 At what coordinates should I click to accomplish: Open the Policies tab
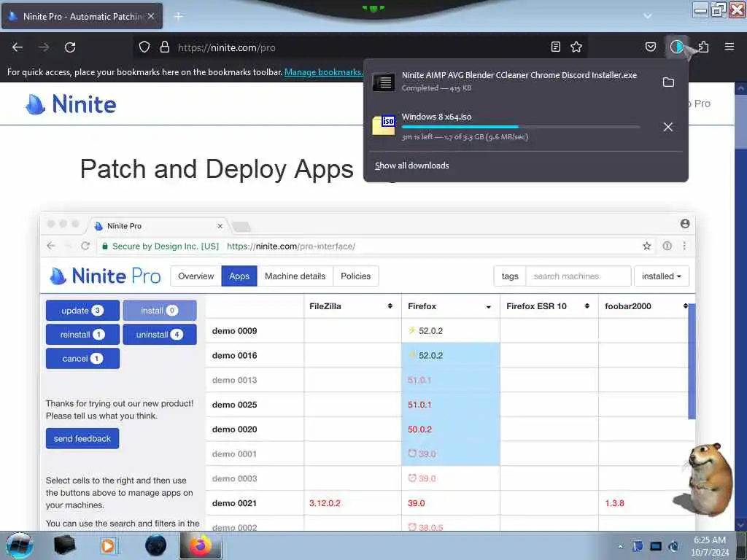point(355,276)
